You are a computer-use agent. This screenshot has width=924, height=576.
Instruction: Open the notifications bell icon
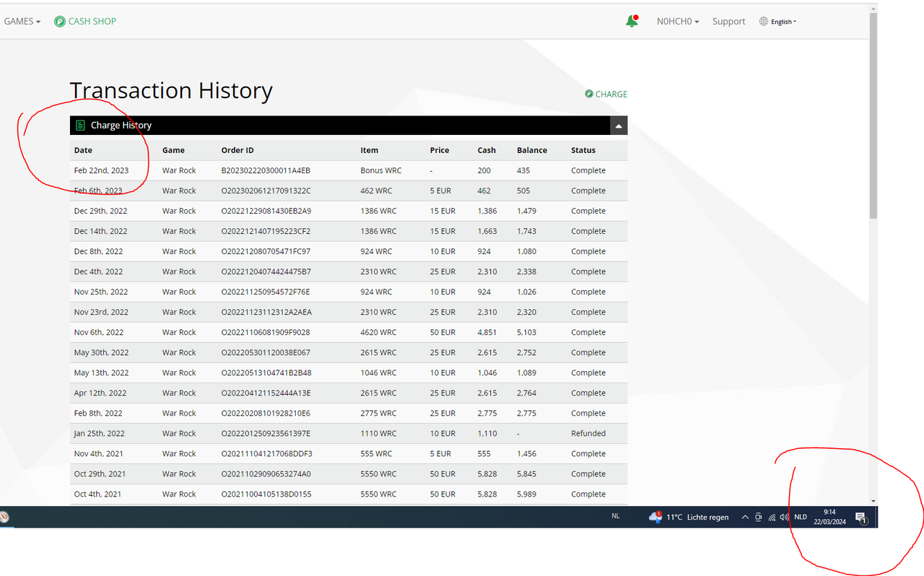click(x=632, y=21)
